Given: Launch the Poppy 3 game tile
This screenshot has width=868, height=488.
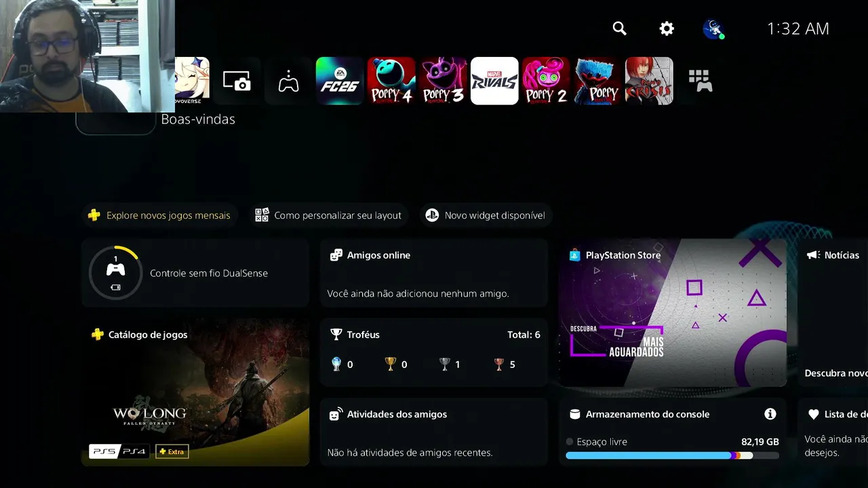Looking at the screenshot, I should [443, 81].
